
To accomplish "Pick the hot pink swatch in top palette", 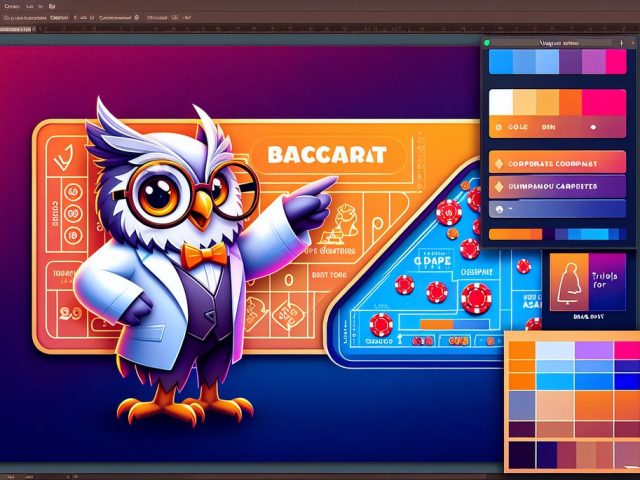I will coord(616,62).
